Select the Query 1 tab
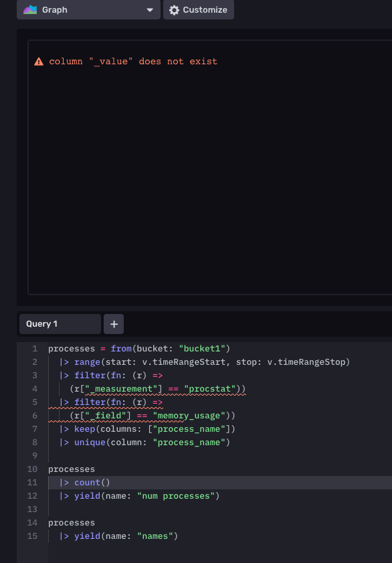392x563 pixels. point(60,324)
